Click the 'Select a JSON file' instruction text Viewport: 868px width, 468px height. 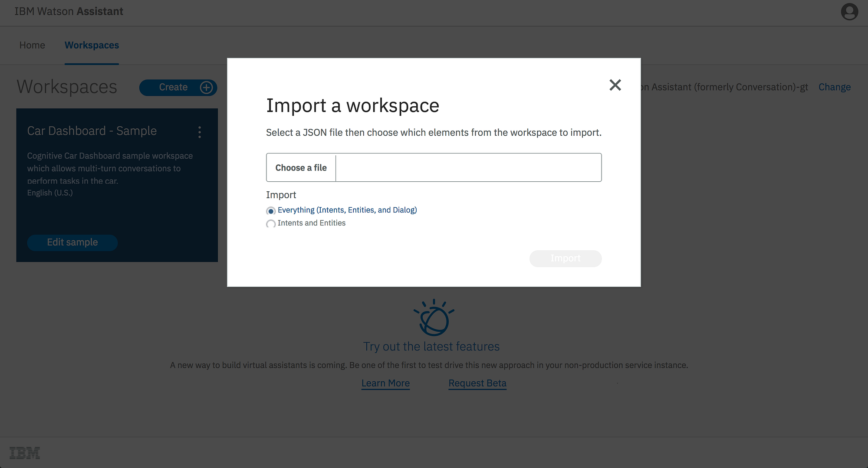tap(434, 133)
